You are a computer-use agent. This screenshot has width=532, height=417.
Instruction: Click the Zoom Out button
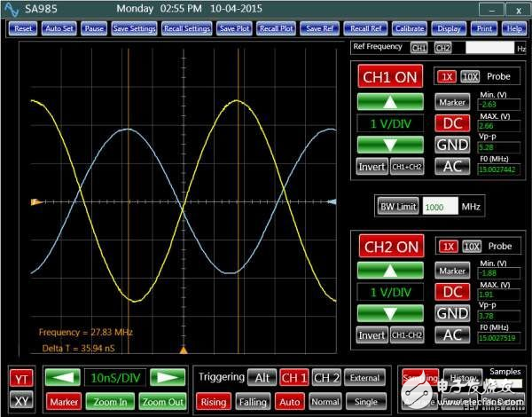click(x=162, y=401)
